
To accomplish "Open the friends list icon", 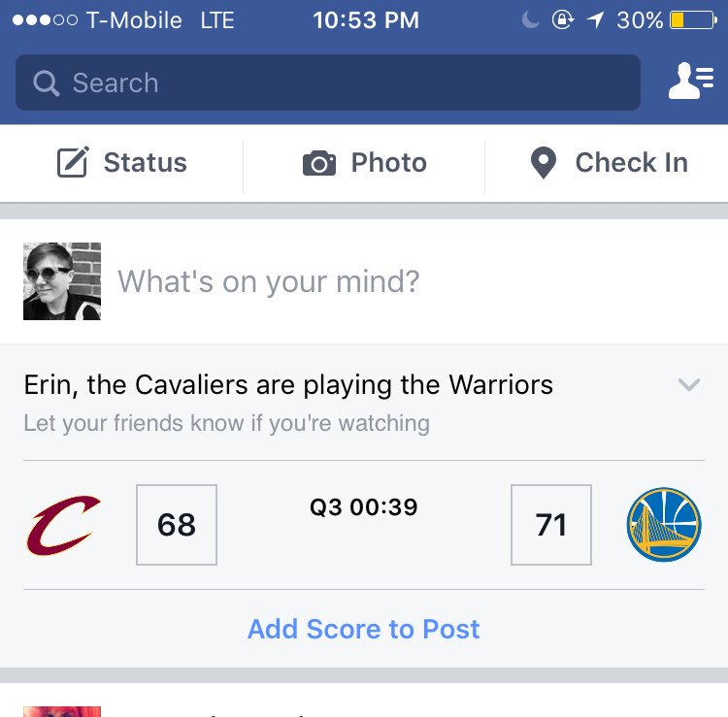I will [690, 81].
